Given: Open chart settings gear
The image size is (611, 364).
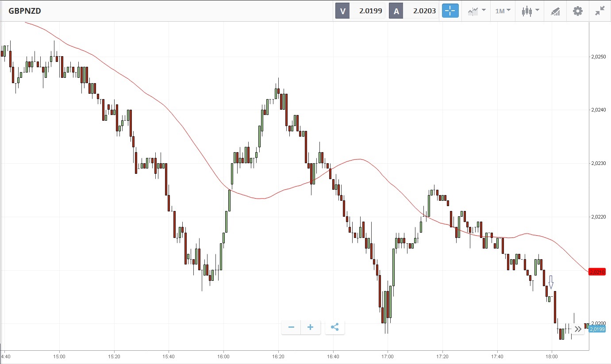Looking at the screenshot, I should tap(578, 11).
